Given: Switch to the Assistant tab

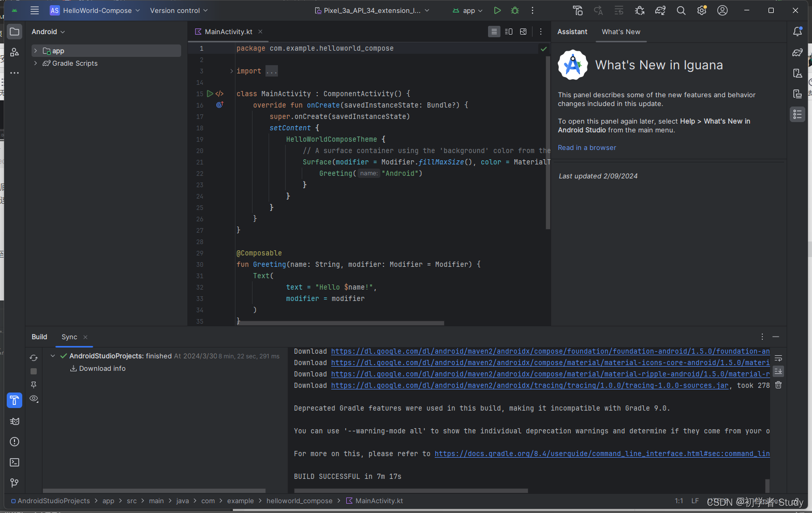Looking at the screenshot, I should click(x=572, y=32).
